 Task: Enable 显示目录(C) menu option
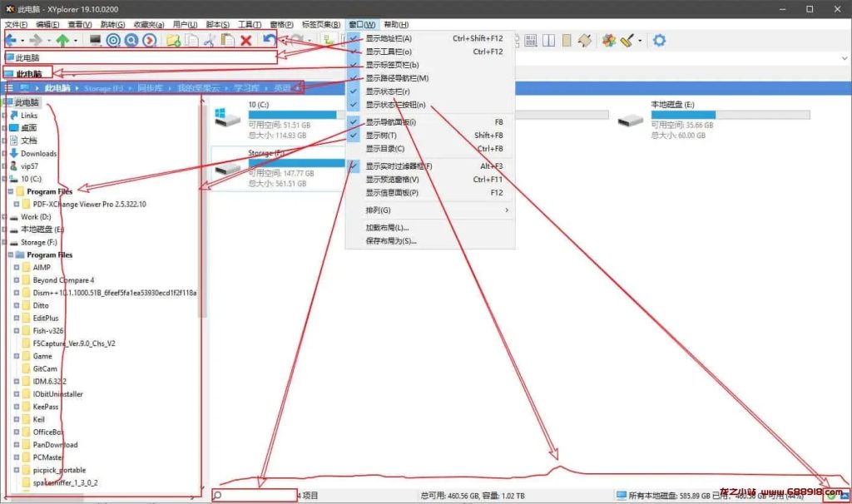tap(430, 149)
